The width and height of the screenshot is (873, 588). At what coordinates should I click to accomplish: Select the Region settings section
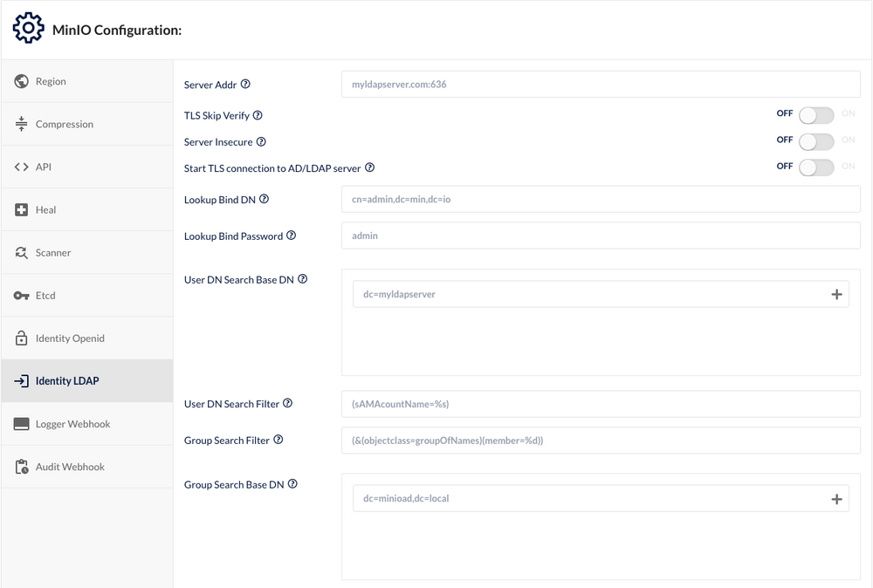(52, 80)
